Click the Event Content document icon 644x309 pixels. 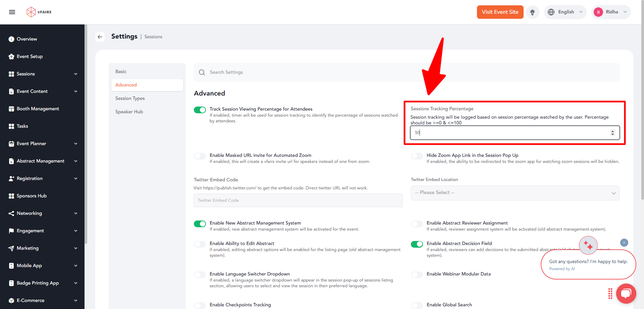(x=11, y=91)
